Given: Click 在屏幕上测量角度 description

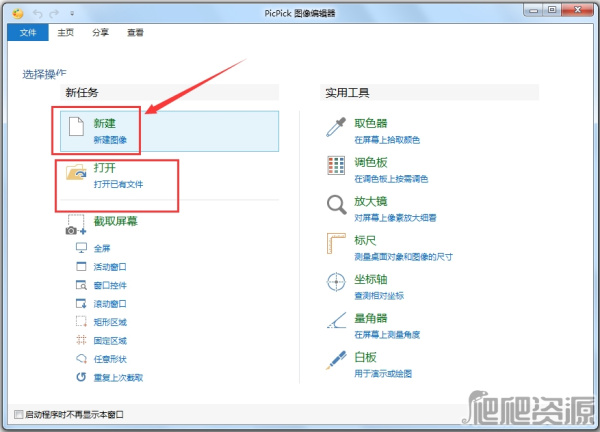Looking at the screenshot, I should coord(387,335).
